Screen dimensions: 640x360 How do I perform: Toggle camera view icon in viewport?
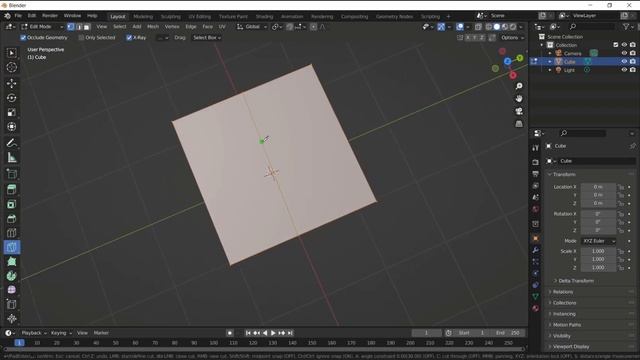tap(519, 111)
